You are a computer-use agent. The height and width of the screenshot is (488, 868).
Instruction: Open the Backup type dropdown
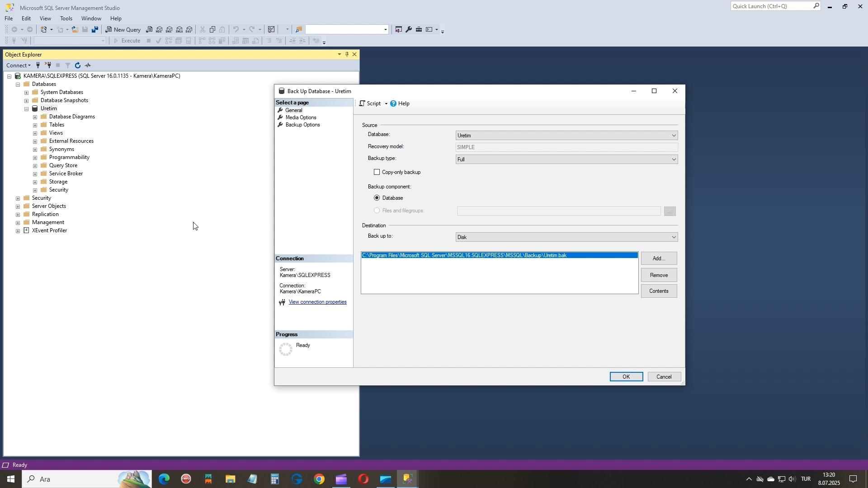(x=566, y=160)
